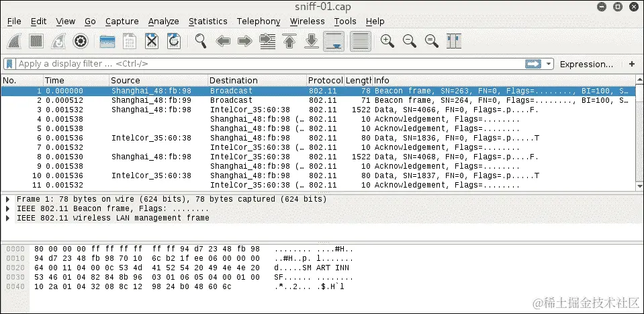This screenshot has width=644, height=314.
Task: Click the resize columns icon
Action: point(454,42)
